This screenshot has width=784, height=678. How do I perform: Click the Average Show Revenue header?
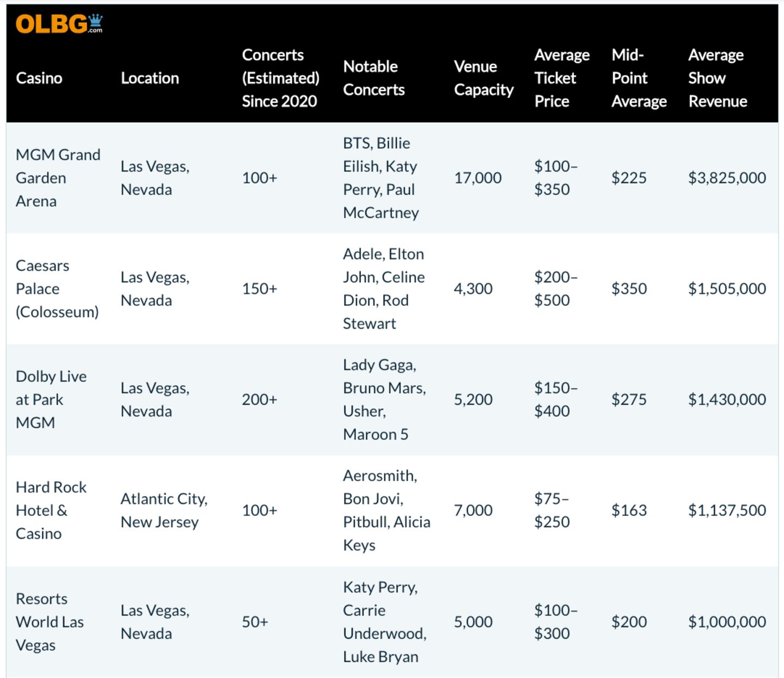718,78
